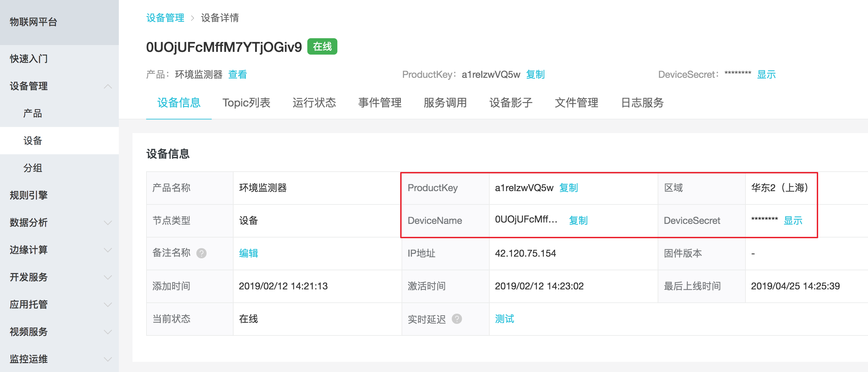Switch to the 服务调用 tab
This screenshot has width=868, height=372.
click(445, 103)
